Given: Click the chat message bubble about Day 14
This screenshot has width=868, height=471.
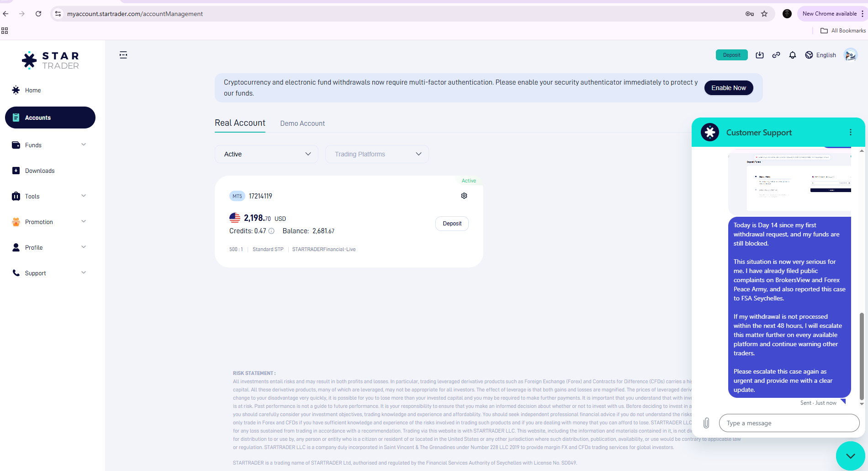Looking at the screenshot, I should (x=789, y=307).
